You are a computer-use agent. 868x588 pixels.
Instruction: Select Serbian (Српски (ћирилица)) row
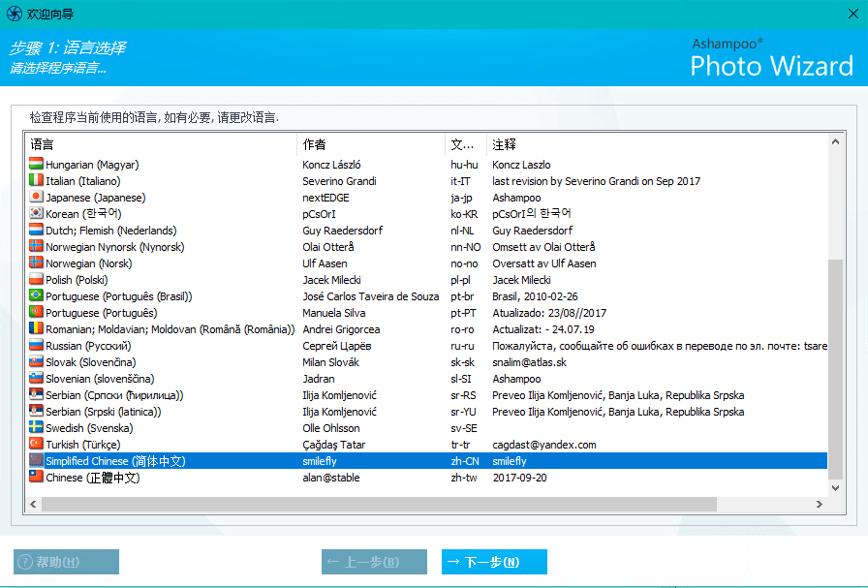click(427, 395)
